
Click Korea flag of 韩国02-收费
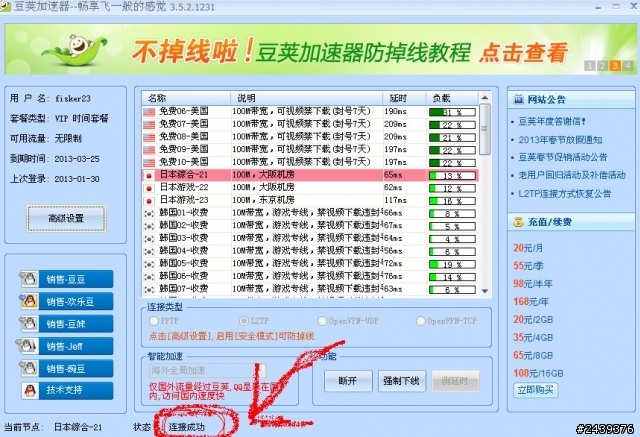(x=149, y=226)
